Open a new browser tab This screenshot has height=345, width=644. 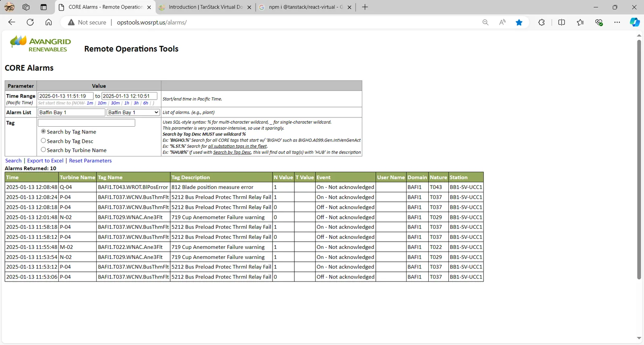[x=365, y=7]
